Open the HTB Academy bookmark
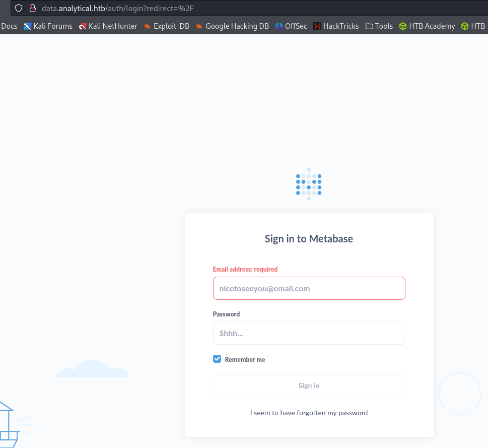488x448 pixels. (427, 26)
